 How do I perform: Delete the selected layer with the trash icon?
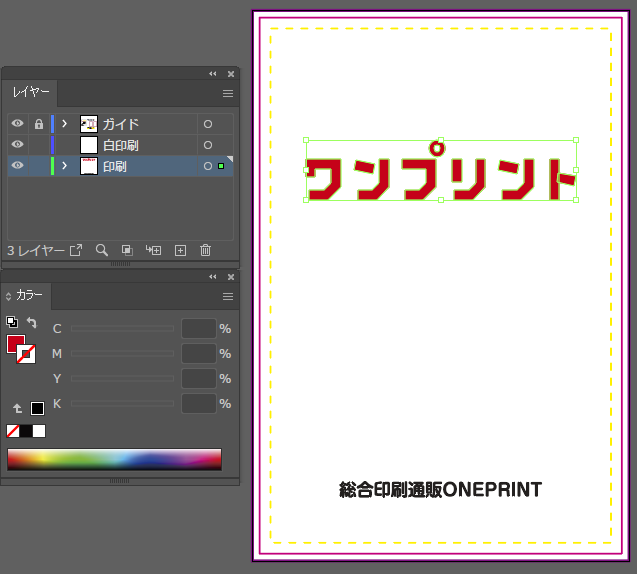[205, 250]
